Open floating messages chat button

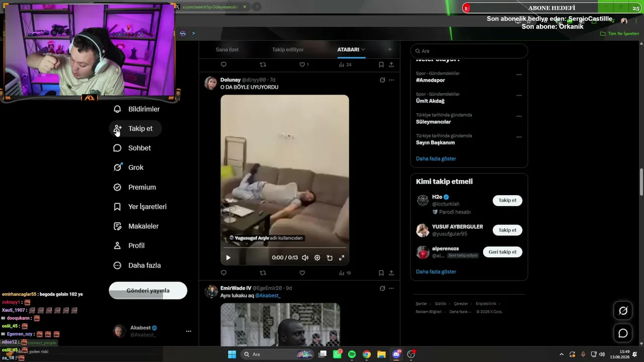[623, 333]
